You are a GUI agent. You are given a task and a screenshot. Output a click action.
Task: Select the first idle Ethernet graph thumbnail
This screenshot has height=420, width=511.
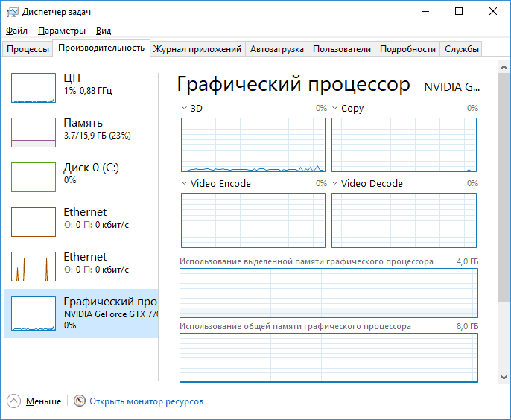[34, 222]
